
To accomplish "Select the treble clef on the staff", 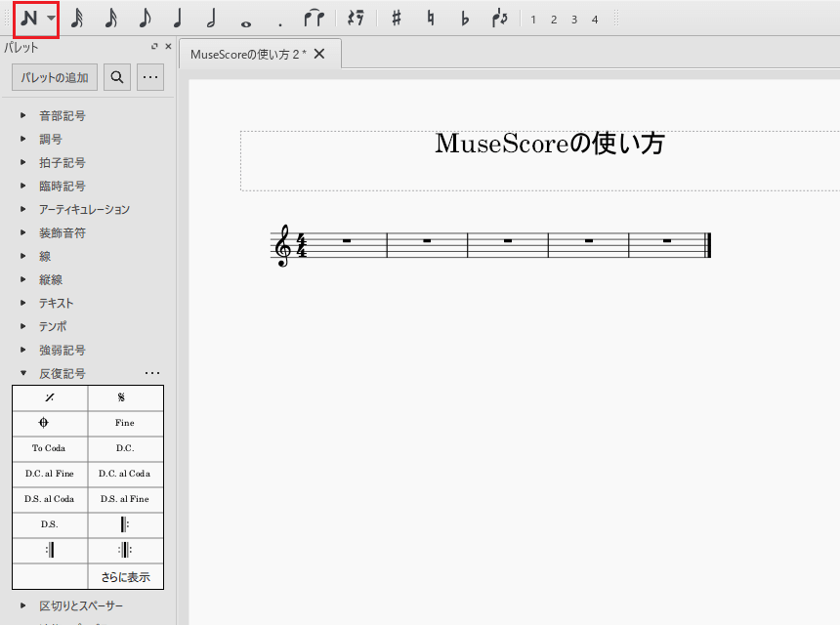I will (283, 246).
